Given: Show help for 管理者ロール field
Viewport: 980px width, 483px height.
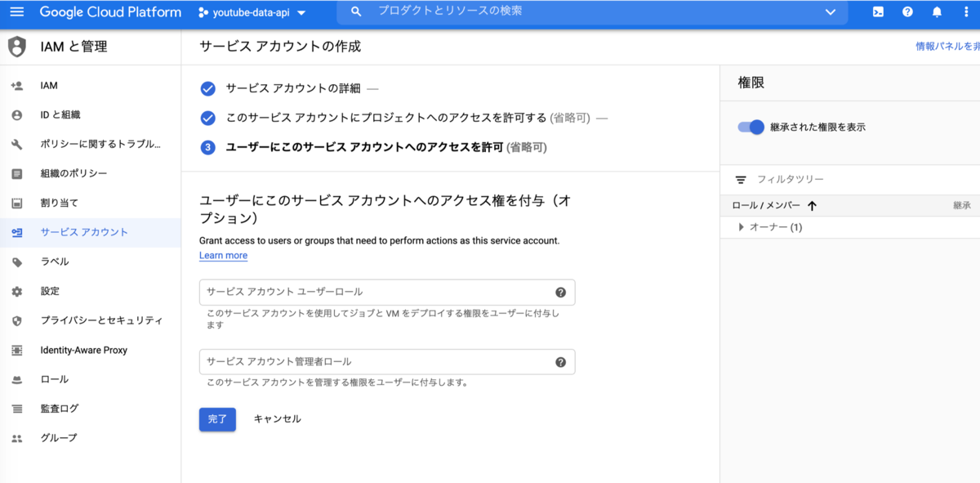Looking at the screenshot, I should coord(560,362).
